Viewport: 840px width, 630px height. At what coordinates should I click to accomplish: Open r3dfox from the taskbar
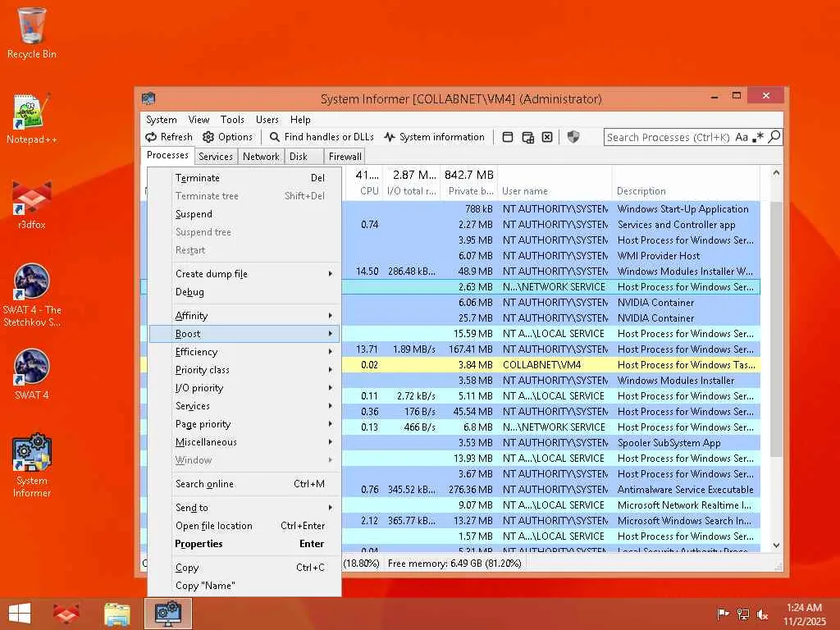point(66,614)
